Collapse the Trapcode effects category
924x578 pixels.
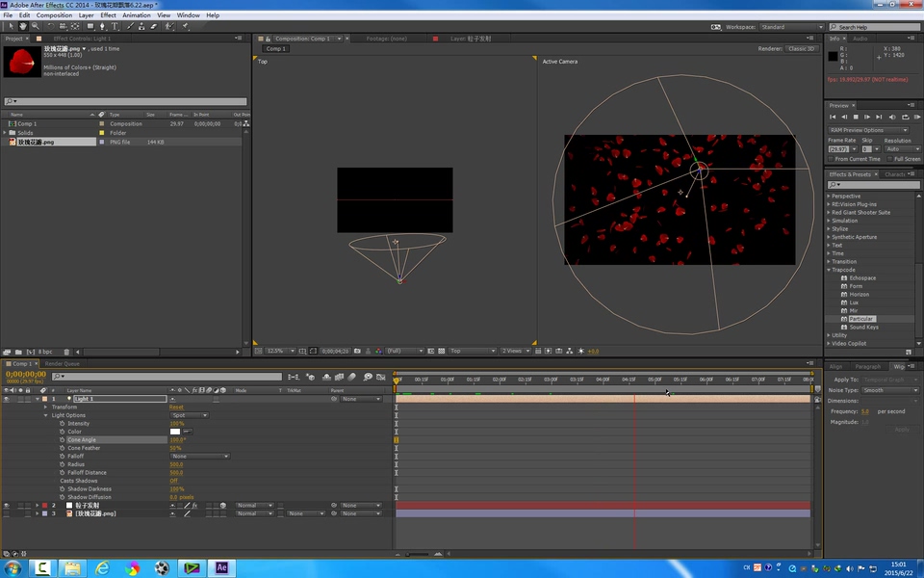829,270
